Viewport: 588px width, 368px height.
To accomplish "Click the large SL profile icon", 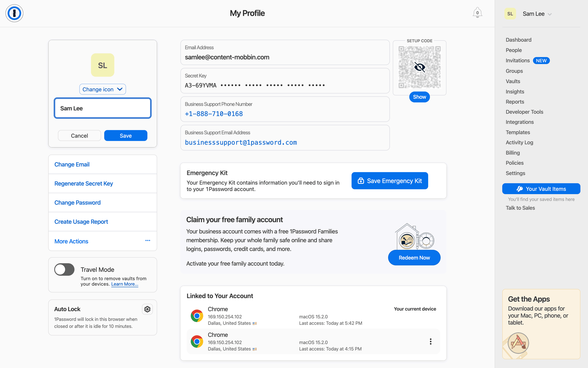I will pyautogui.click(x=103, y=65).
